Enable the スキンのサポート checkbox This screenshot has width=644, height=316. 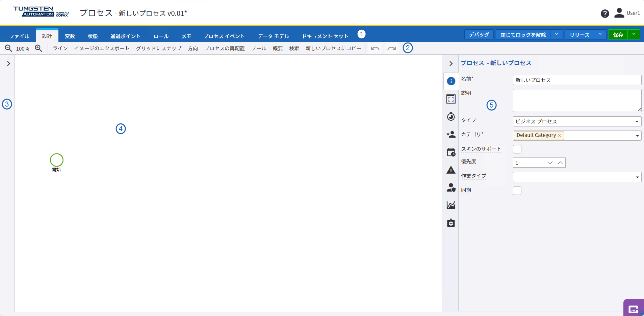pos(517,149)
